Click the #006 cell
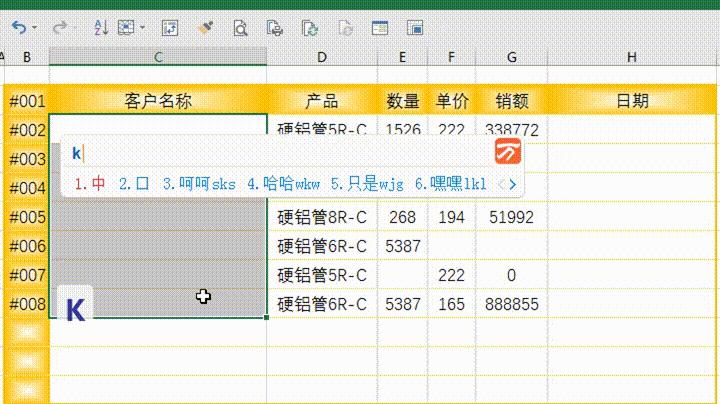 pyautogui.click(x=27, y=246)
